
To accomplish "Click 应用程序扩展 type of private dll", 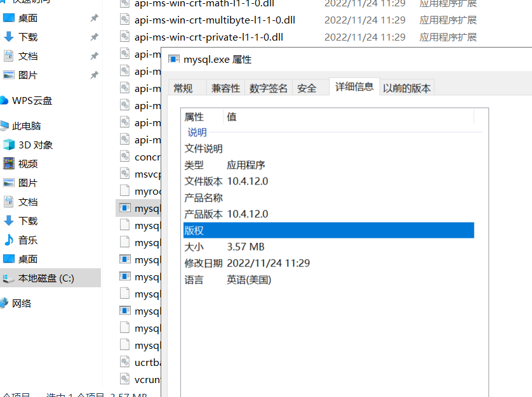I will 448,37.
